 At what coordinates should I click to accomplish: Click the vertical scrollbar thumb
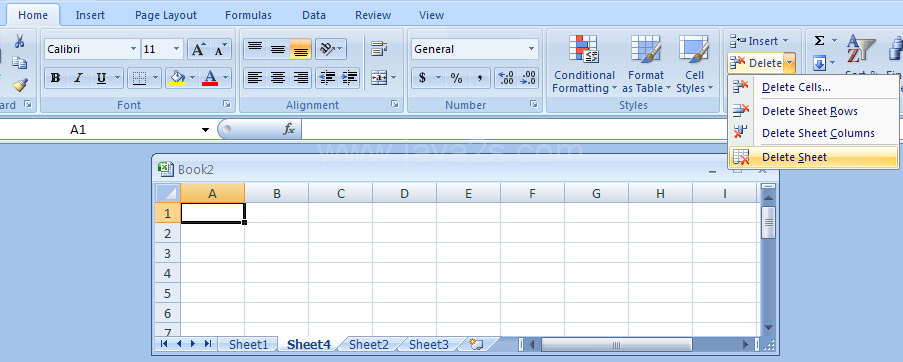[x=768, y=222]
